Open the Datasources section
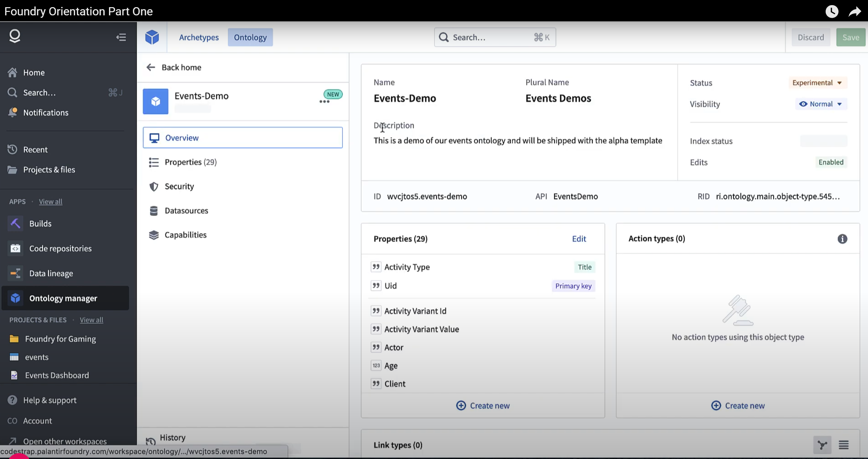The width and height of the screenshot is (868, 459). 243,211
